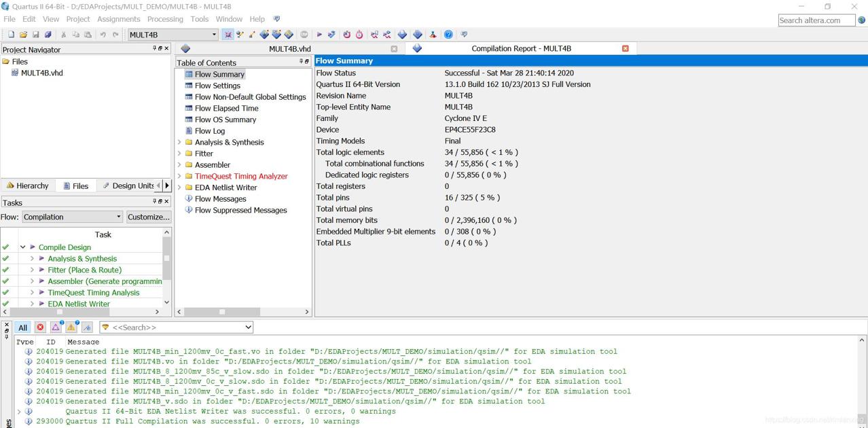Select the 'Full Compilation was successful' message
This screenshot has width=868, height=428.
pyautogui.click(x=213, y=421)
